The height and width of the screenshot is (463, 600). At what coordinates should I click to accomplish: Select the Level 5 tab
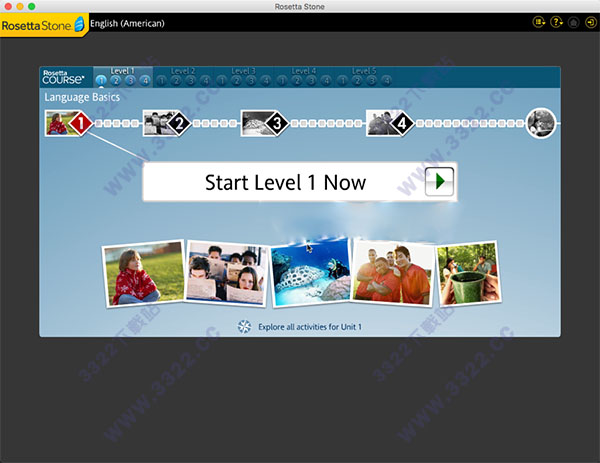click(x=364, y=71)
